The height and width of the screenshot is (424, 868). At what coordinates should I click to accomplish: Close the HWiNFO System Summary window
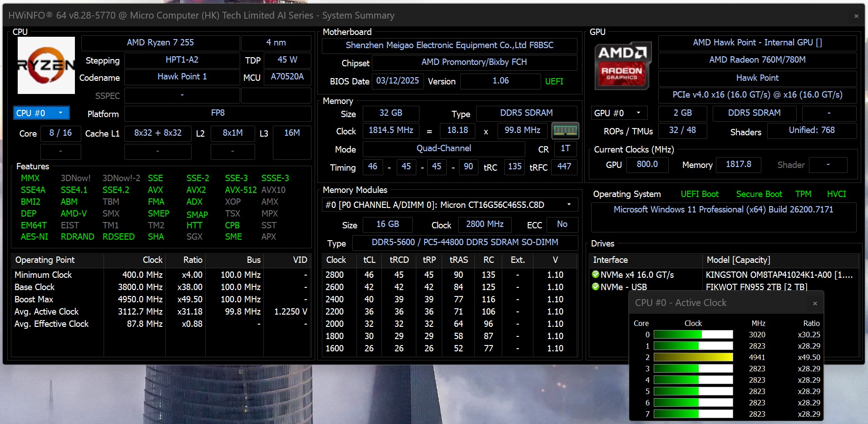[856, 16]
